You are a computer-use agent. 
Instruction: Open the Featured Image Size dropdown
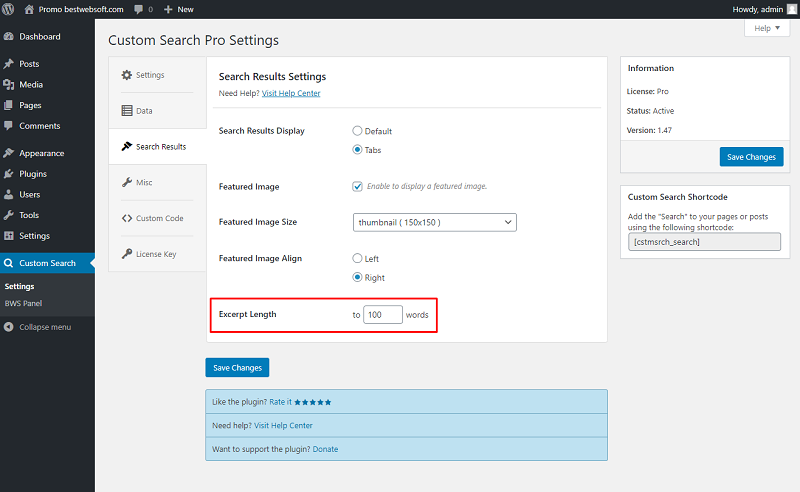pyautogui.click(x=435, y=222)
